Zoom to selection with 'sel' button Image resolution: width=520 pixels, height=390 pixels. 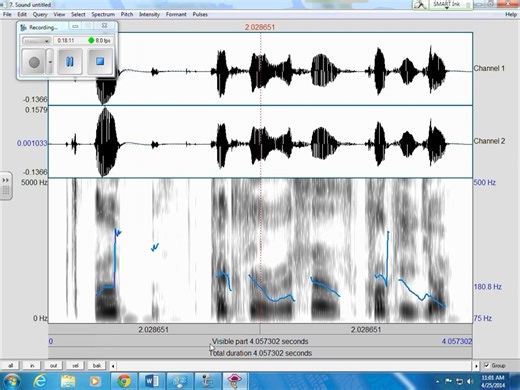75,366
